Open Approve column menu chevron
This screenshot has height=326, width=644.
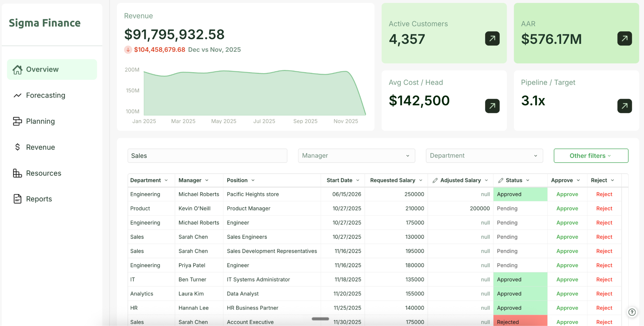[x=578, y=180]
